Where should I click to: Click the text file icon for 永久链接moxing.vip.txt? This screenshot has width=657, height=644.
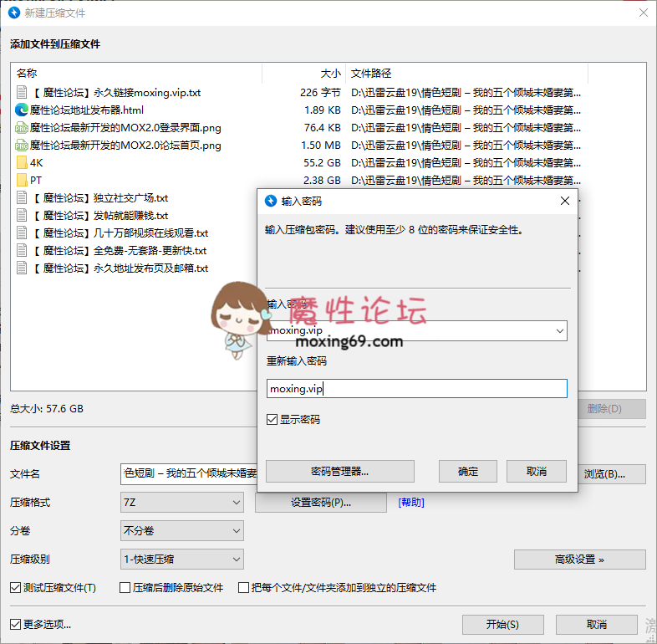tap(22, 92)
